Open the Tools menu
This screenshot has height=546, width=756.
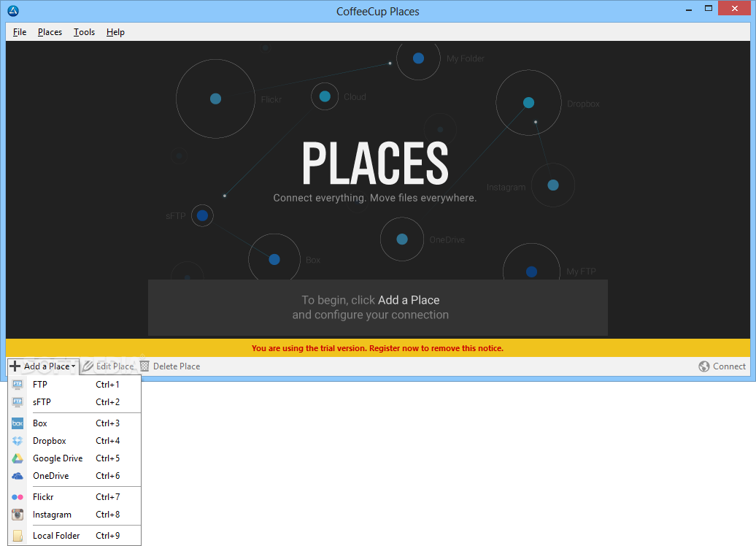point(84,32)
